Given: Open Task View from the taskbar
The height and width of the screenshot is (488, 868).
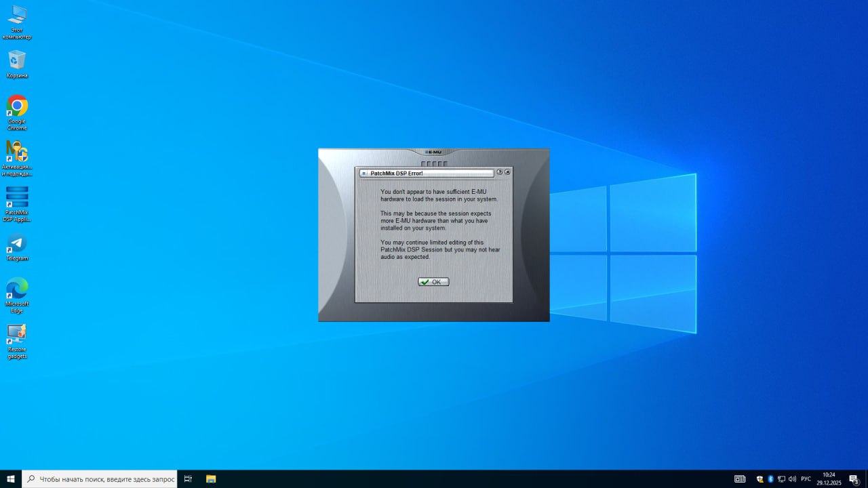Looking at the screenshot, I should pyautogui.click(x=188, y=479).
